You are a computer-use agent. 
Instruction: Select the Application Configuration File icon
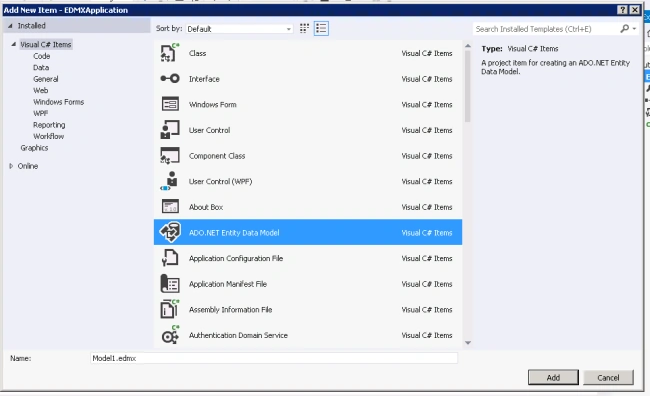(170, 258)
